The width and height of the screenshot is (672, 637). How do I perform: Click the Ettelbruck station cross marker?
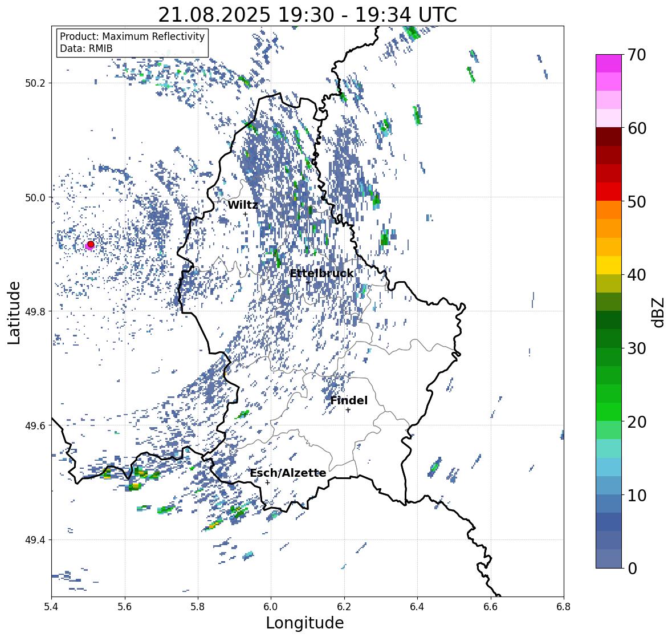(308, 282)
